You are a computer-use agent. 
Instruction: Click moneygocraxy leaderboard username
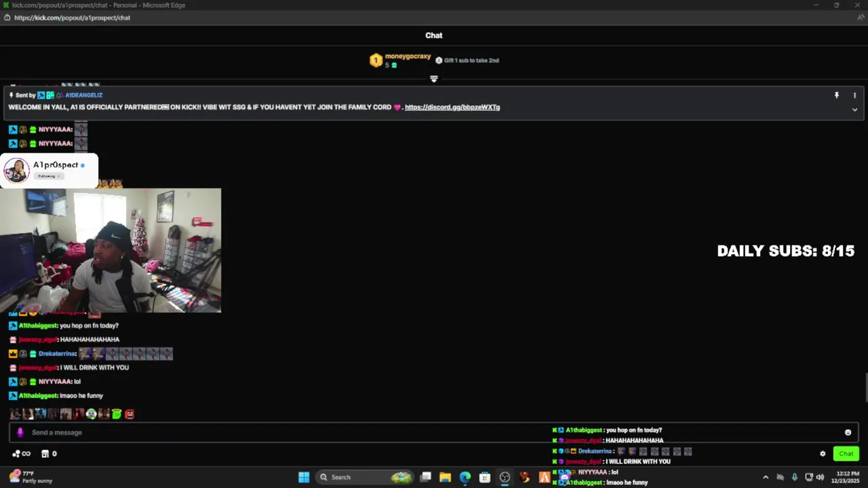point(408,56)
